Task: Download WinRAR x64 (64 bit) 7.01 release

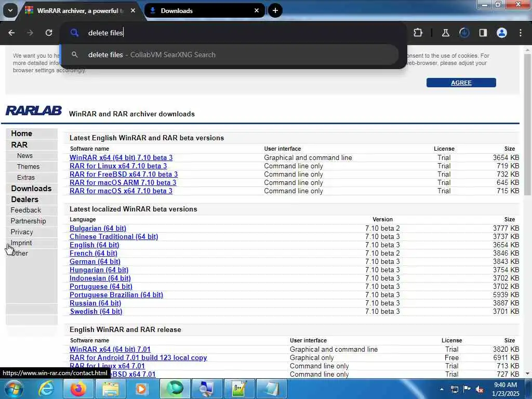Action: point(110,350)
